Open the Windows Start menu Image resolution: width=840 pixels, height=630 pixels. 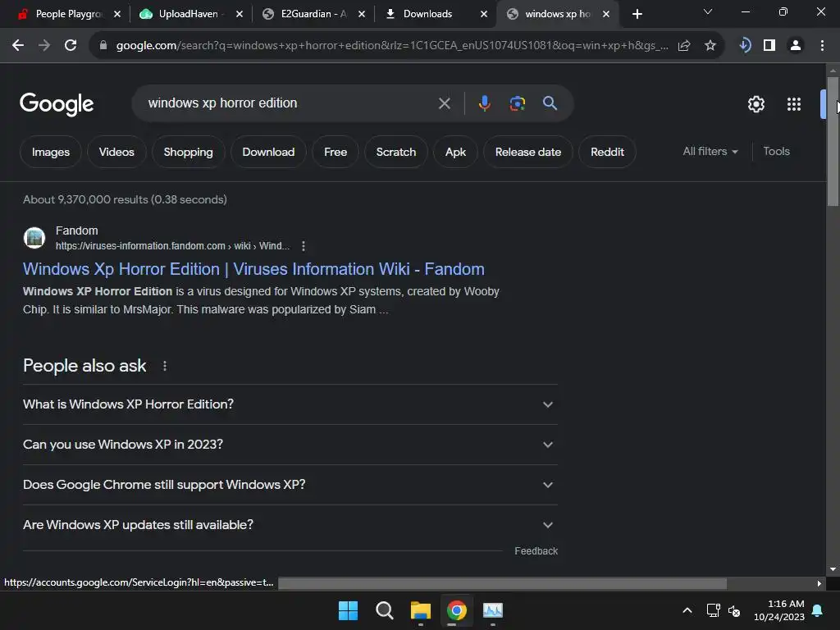[348, 610]
